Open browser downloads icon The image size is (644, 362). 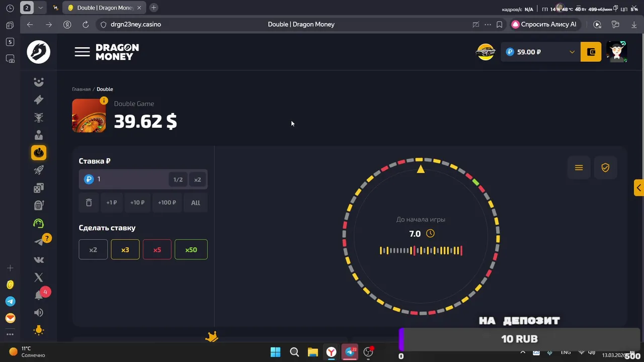634,24
